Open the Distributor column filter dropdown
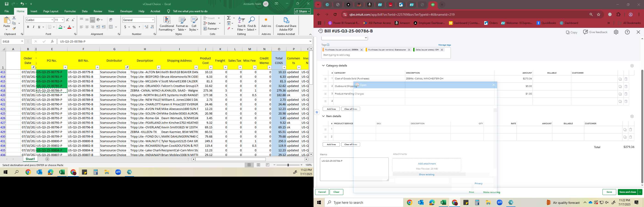 coord(127,67)
